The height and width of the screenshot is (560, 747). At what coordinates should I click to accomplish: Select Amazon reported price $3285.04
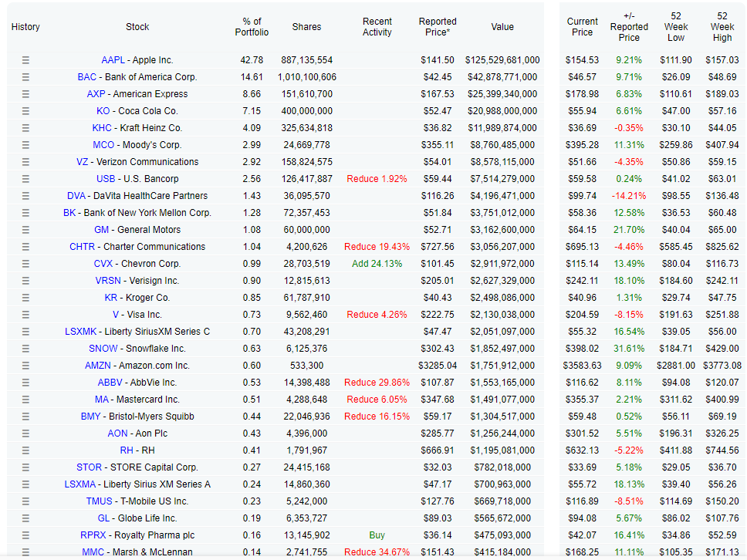pyautogui.click(x=438, y=366)
